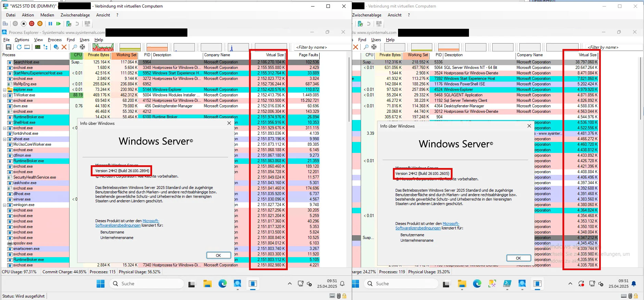The width and height of the screenshot is (644, 300).
Task: Collapse the sihost.exe tree node
Action: [5, 139]
